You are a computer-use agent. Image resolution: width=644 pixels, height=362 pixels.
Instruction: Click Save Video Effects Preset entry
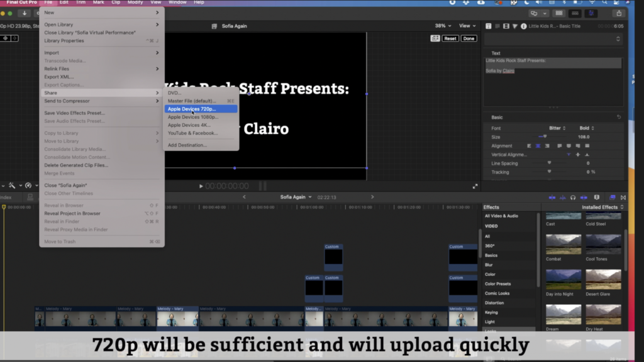coord(101,113)
